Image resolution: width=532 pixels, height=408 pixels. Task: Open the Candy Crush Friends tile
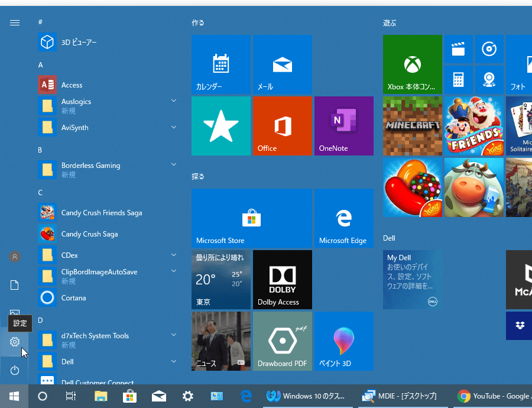pos(474,126)
